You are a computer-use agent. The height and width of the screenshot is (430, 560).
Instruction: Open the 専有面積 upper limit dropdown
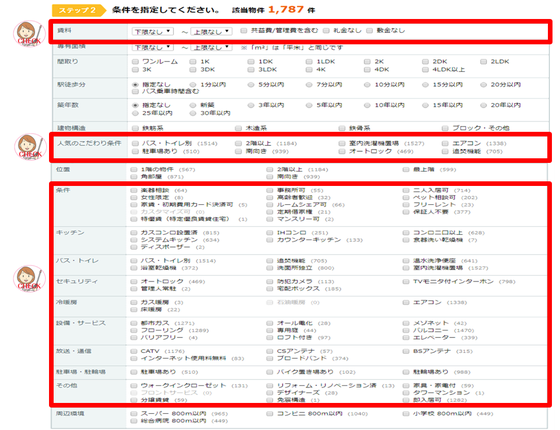pos(211,47)
